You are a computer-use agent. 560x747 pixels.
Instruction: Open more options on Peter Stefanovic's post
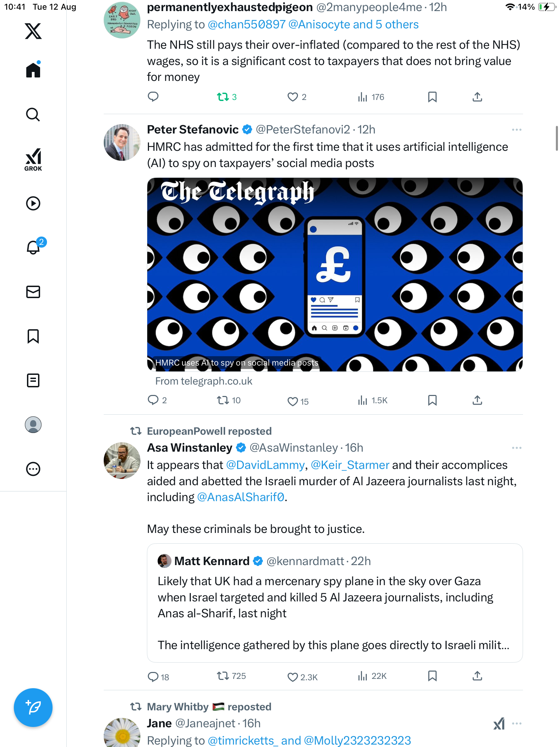(x=516, y=130)
